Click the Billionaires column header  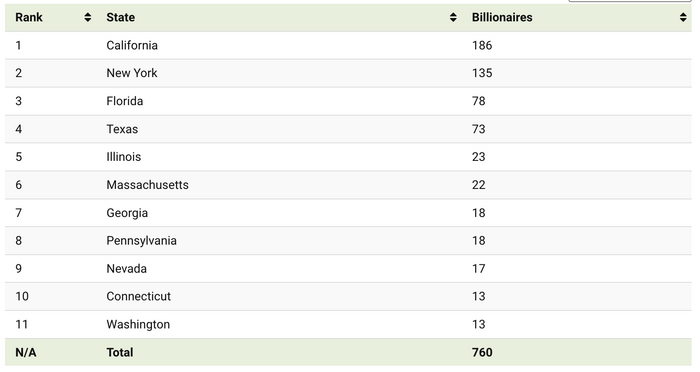click(x=577, y=17)
